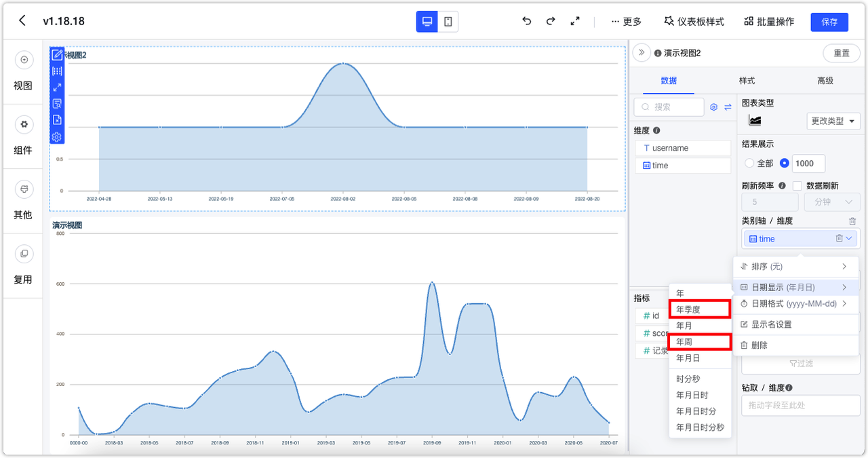Click the 拖动字段至此处 drill field box

tap(801, 405)
